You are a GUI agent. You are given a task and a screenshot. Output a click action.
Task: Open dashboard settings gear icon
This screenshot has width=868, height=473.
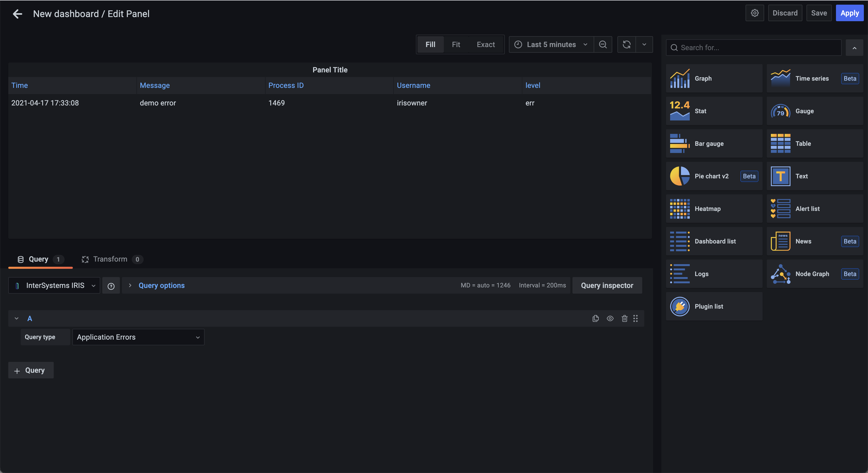coord(754,13)
